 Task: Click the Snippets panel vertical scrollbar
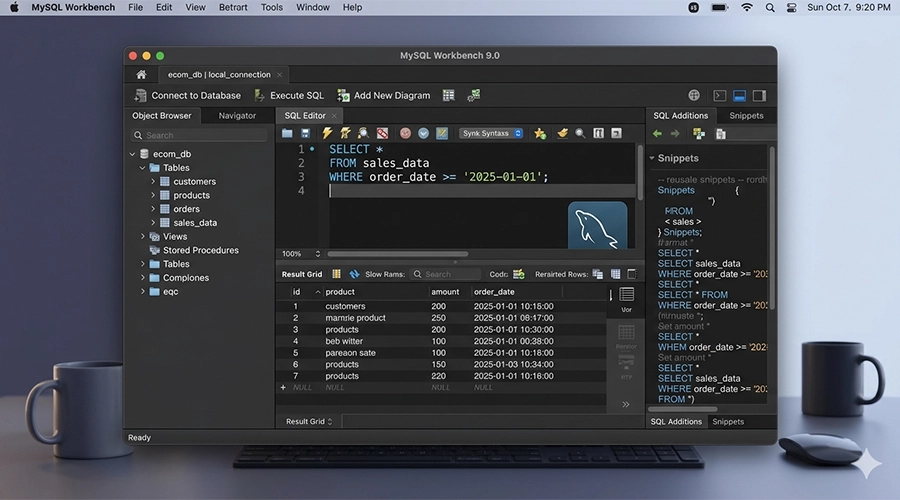[x=772, y=228]
